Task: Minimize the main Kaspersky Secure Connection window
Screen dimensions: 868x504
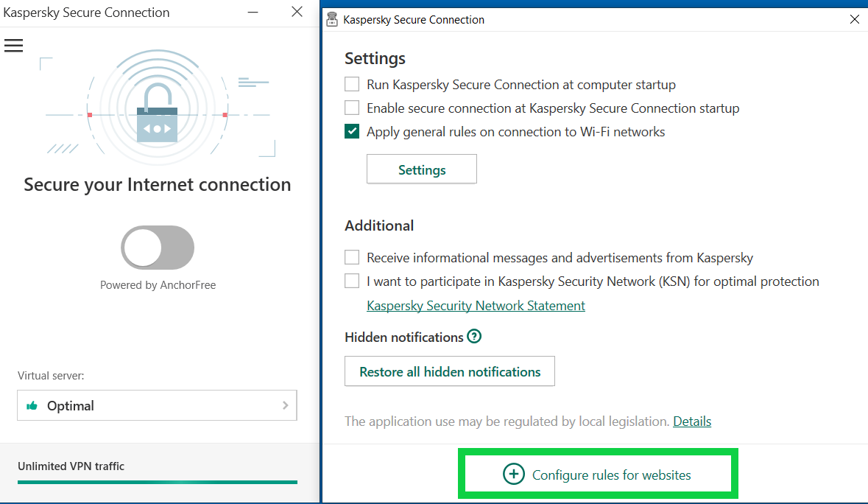Action: tap(253, 13)
